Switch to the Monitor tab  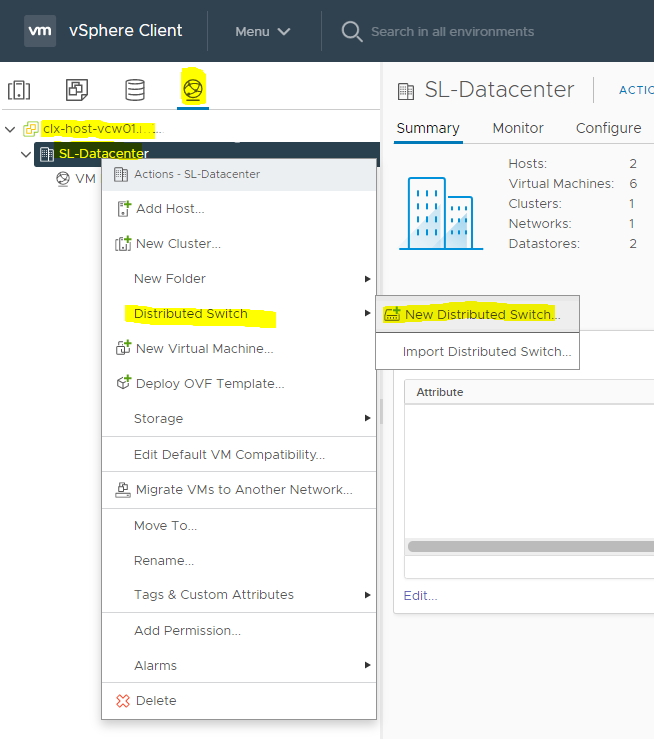tap(518, 128)
